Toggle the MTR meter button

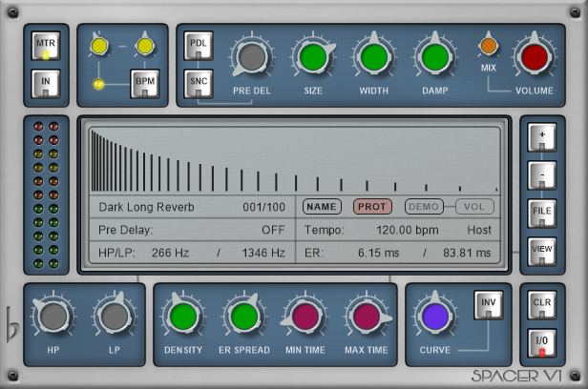click(x=45, y=47)
